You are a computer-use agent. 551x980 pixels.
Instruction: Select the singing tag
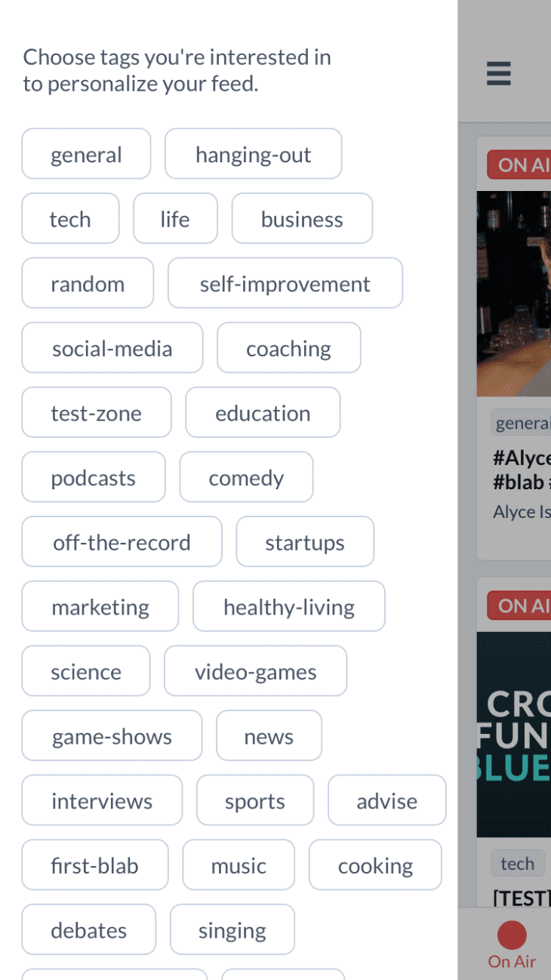[232, 929]
